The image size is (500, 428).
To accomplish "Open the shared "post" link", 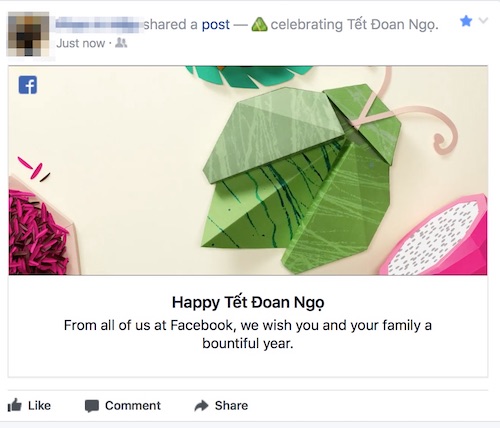I will pyautogui.click(x=216, y=25).
